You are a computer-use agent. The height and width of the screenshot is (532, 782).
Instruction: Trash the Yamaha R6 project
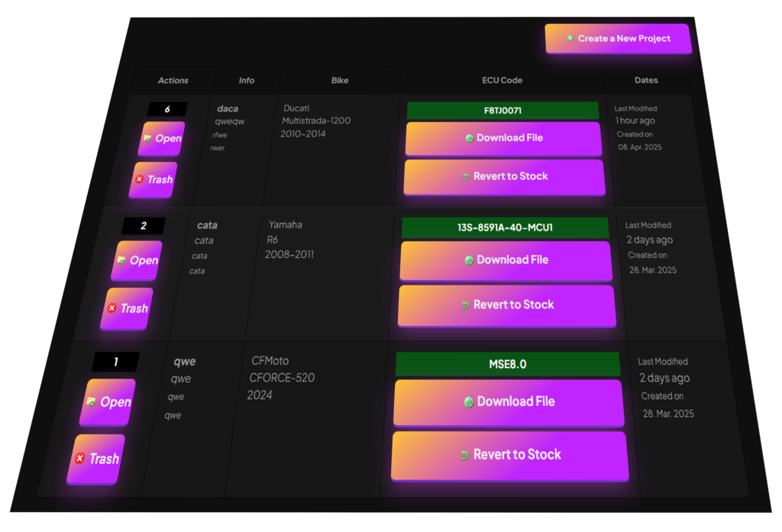point(128,308)
